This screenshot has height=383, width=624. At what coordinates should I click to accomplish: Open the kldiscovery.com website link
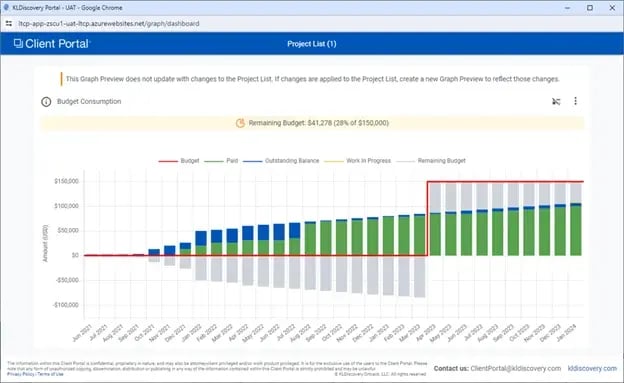click(x=592, y=369)
